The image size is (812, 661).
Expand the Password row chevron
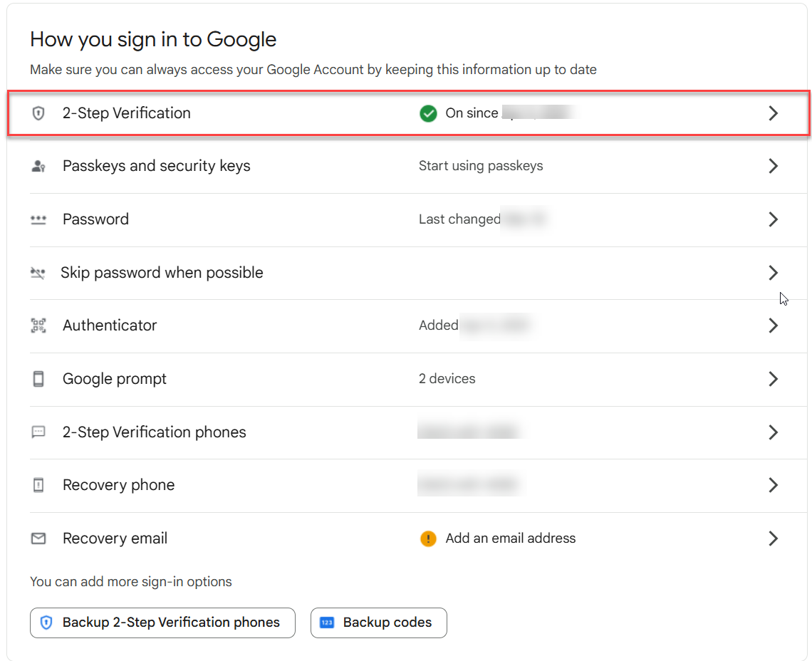774,219
